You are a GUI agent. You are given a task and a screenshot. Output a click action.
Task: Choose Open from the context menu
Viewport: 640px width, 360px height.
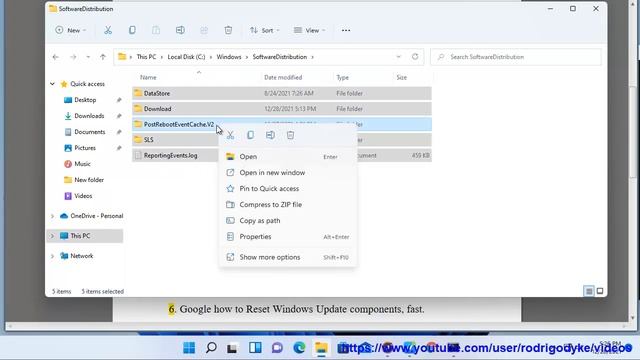288,157
